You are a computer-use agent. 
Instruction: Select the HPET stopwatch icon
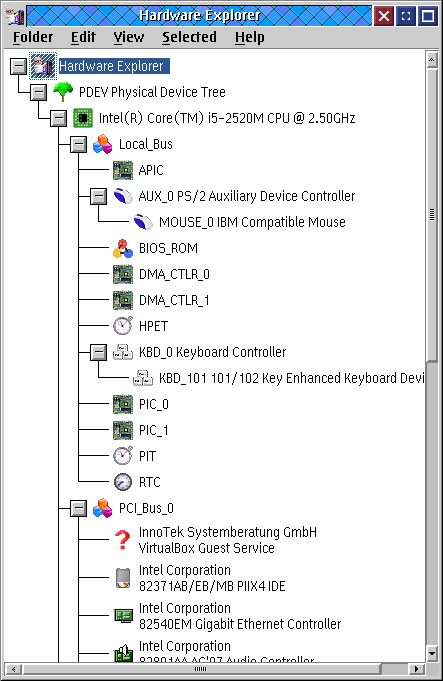(123, 326)
